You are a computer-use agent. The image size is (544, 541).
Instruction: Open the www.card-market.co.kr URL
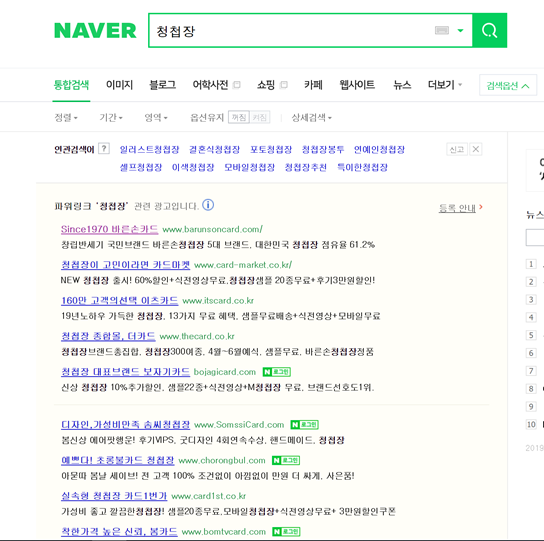tap(243, 265)
